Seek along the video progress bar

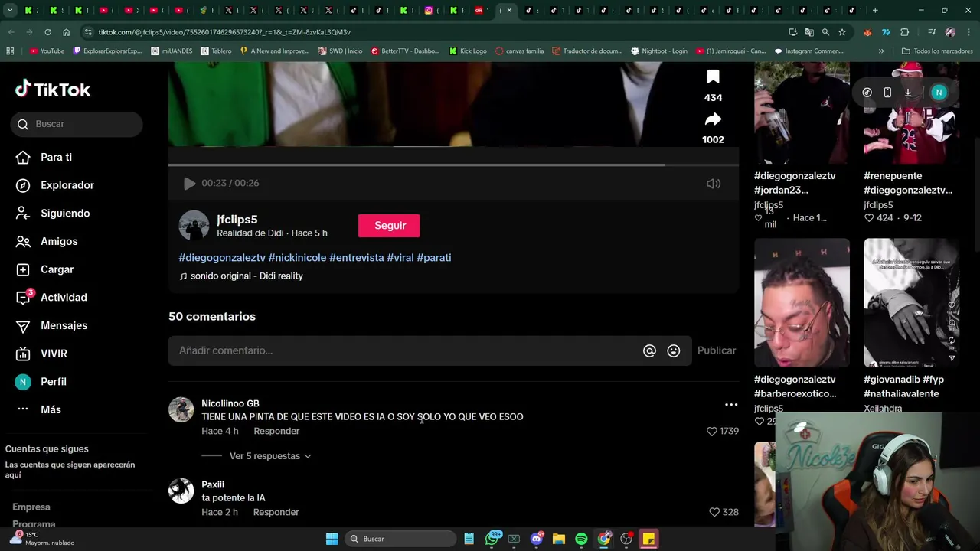[x=453, y=165]
